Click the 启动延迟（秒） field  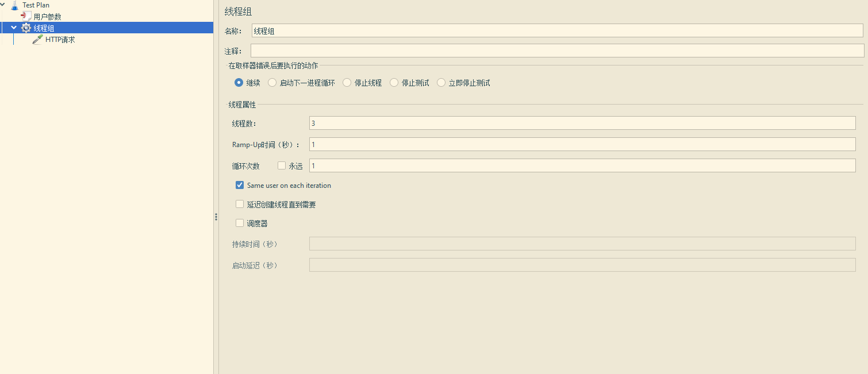(x=582, y=265)
